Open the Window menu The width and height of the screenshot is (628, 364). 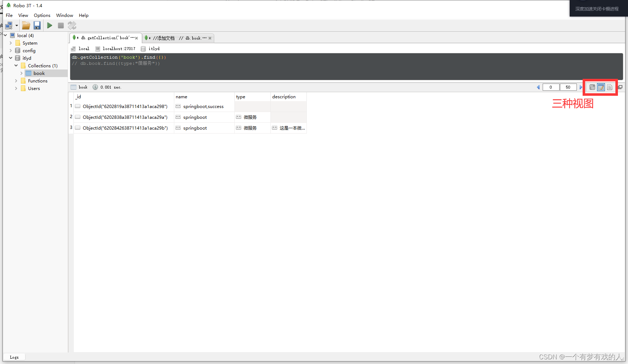(x=64, y=15)
